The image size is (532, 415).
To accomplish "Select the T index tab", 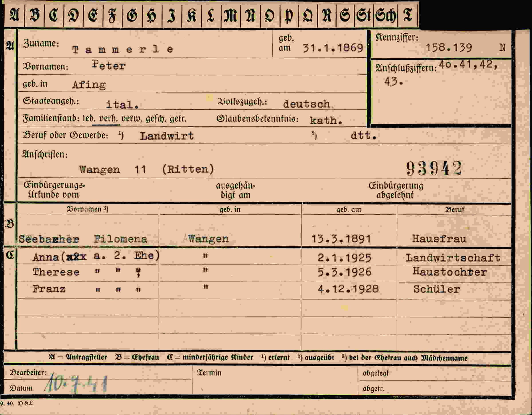I will [x=408, y=16].
